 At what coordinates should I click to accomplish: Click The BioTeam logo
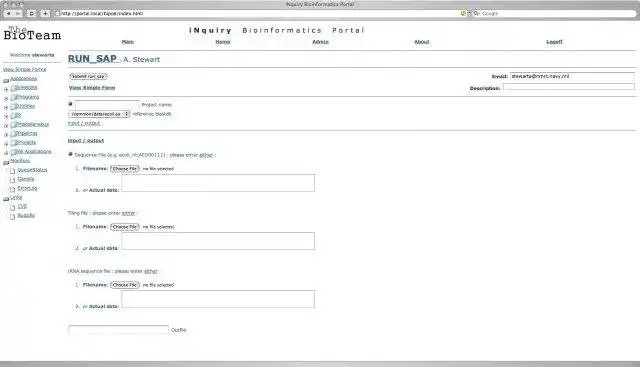coord(32,33)
